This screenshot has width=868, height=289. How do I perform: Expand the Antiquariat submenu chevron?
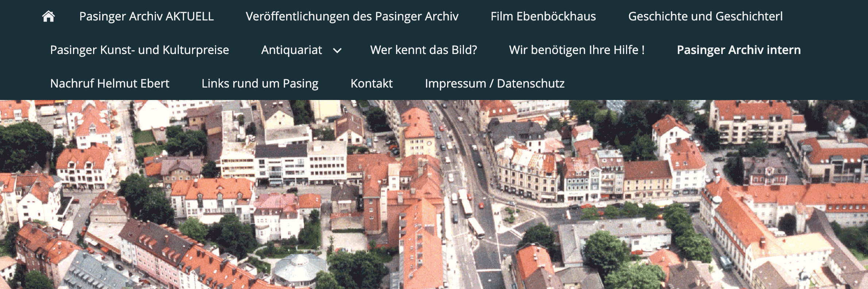(338, 51)
